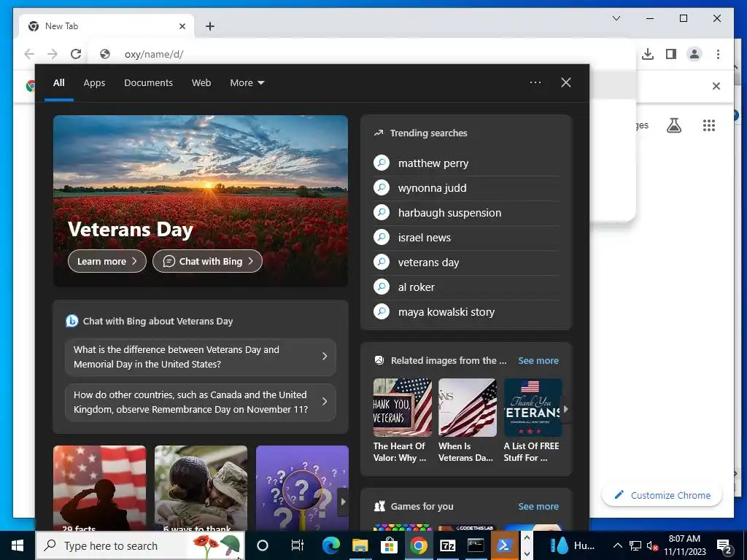This screenshot has height=560, width=747.
Task: Open Veterans Day vs Memorial Day question
Action: click(200, 357)
